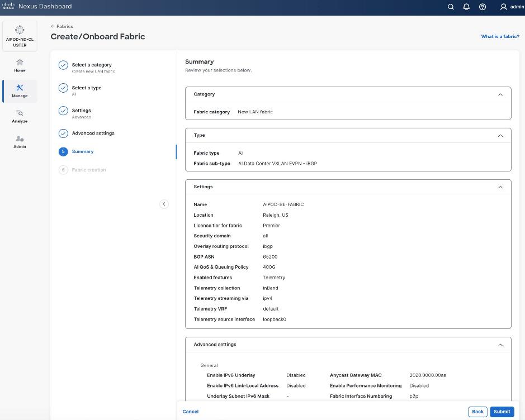
Task: Open Manage section in the sidebar
Action: (x=20, y=91)
